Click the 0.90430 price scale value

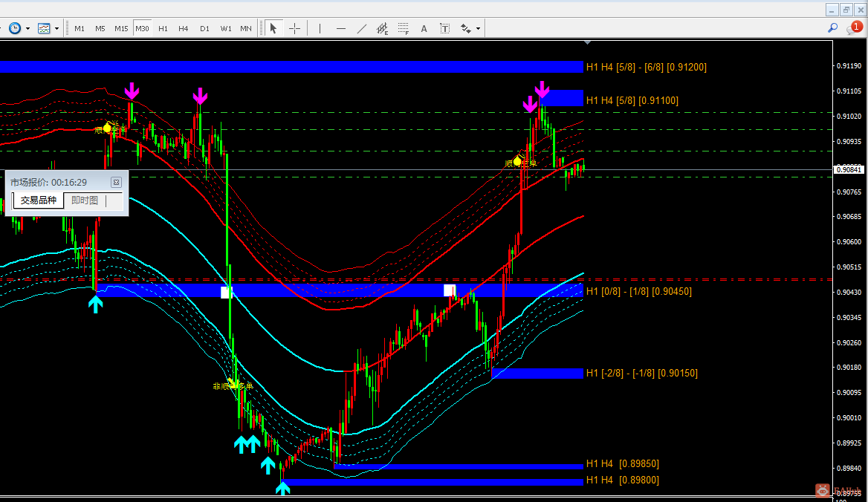[849, 292]
